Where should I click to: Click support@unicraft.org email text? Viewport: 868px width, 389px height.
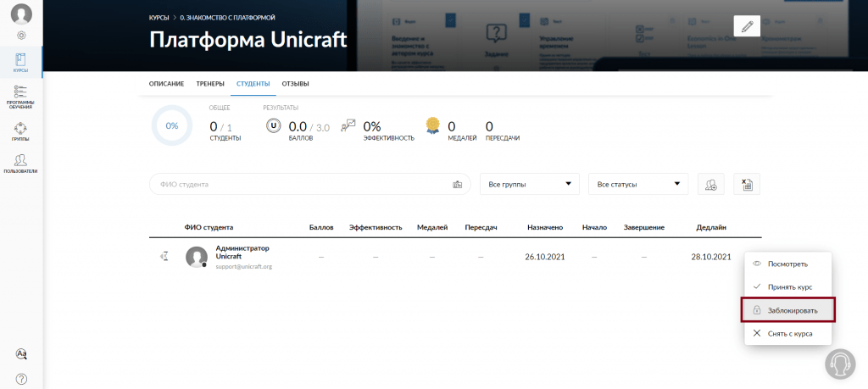[x=243, y=267]
